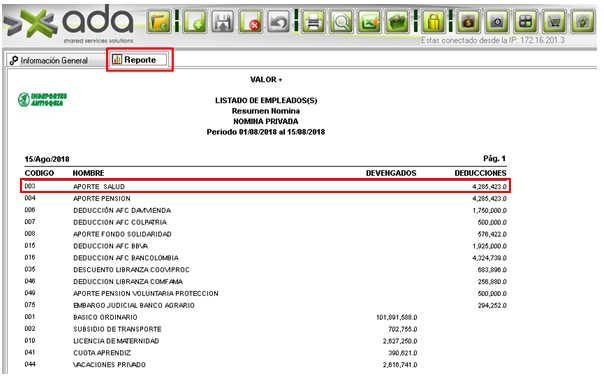This screenshot has width=604, height=389.
Task: Click the Excel export icon
Action: coord(370,22)
